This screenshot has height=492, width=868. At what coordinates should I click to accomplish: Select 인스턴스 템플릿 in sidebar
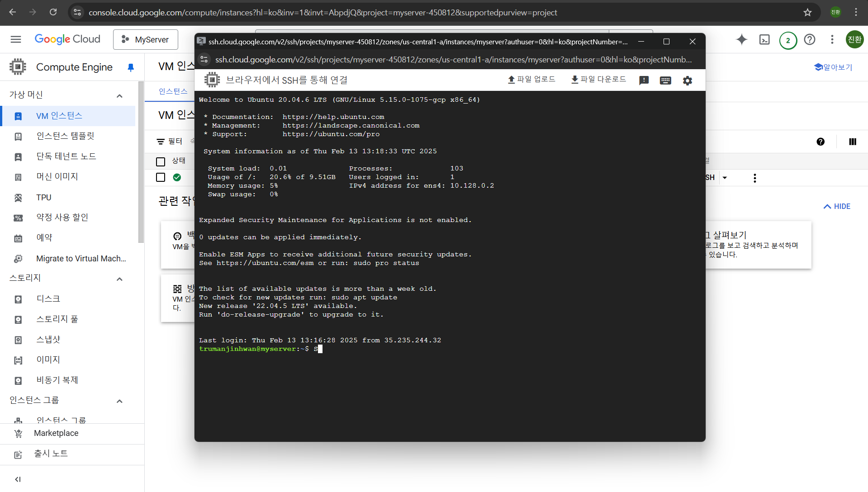pos(66,136)
